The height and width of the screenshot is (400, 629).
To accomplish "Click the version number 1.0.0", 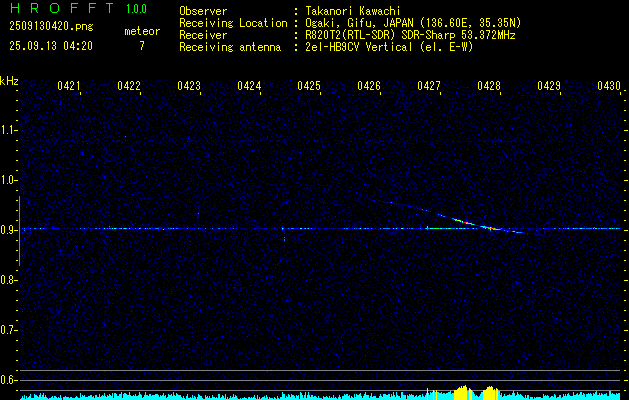I will pos(135,8).
